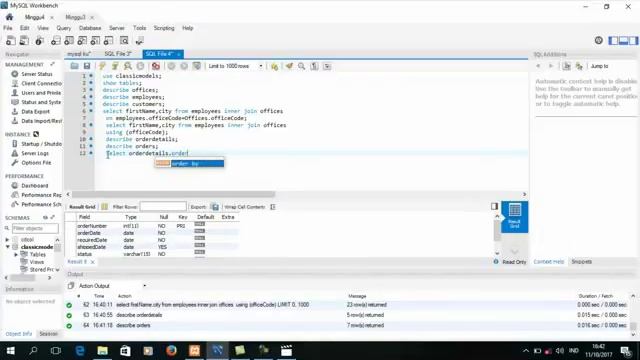Click the reconnect to DBMS icon
This screenshot has height=360, width=640.
(140, 40)
